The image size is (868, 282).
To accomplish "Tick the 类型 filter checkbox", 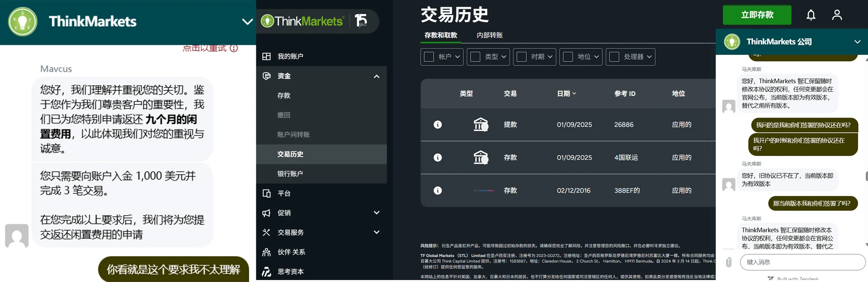I will tap(475, 57).
